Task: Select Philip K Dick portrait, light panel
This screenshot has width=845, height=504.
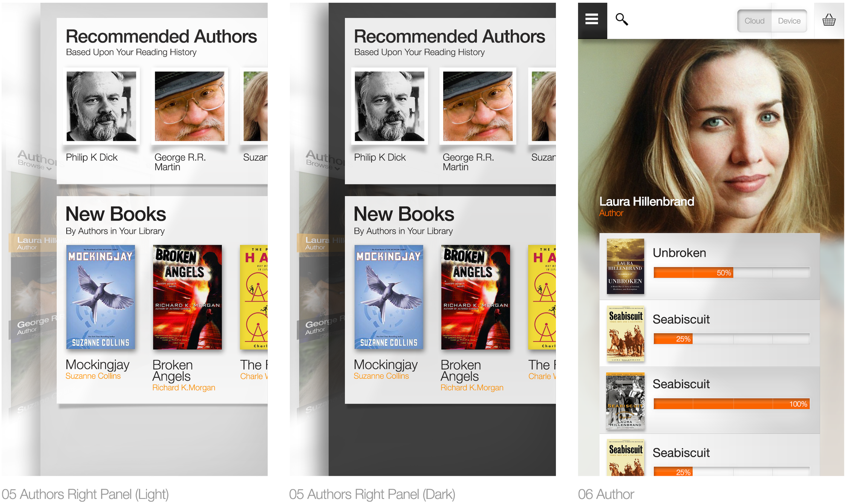Action: click(101, 106)
